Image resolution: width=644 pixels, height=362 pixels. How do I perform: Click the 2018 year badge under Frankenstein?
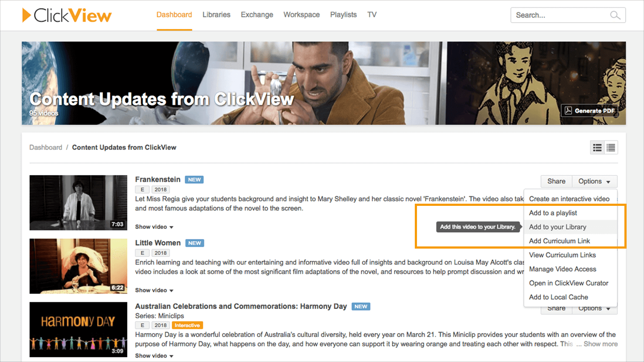pos(160,189)
